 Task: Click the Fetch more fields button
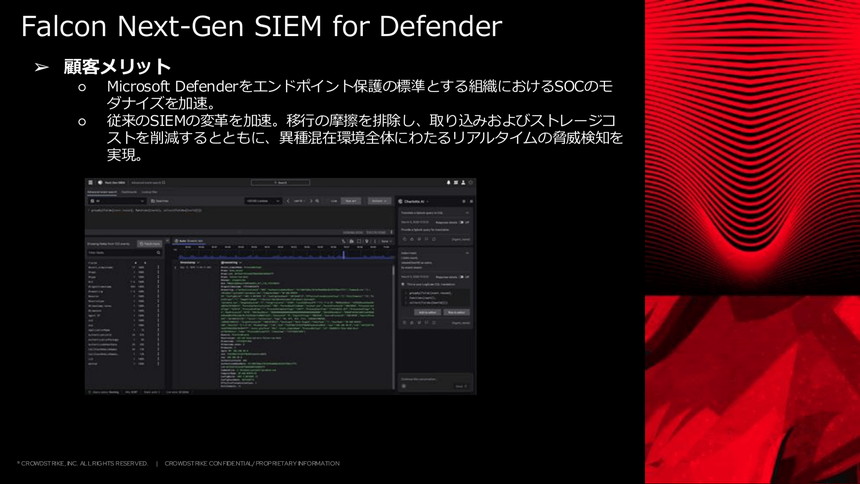149,244
